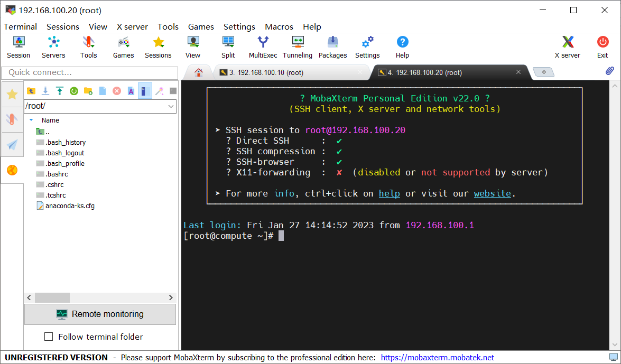
Task: Click the file list horizontal scrollbar thumb
Action: (x=52, y=297)
